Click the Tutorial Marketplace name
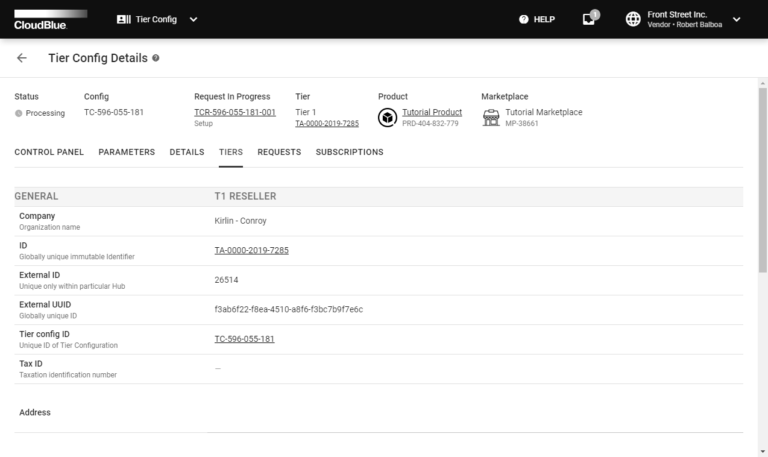 tap(544, 112)
